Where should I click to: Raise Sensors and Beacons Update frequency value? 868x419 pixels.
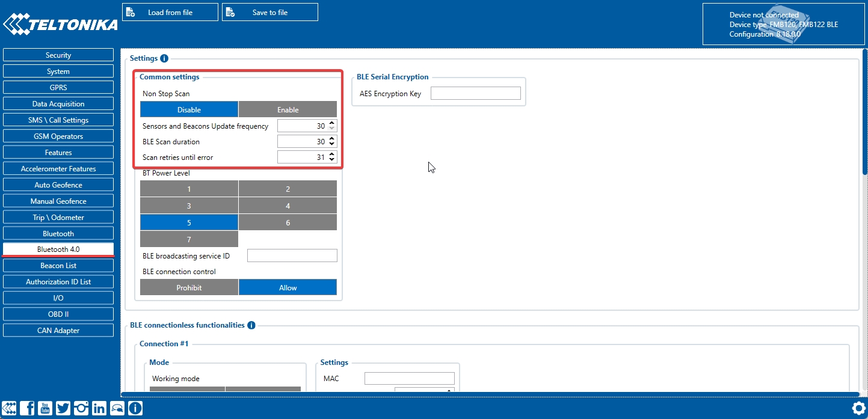(x=331, y=123)
